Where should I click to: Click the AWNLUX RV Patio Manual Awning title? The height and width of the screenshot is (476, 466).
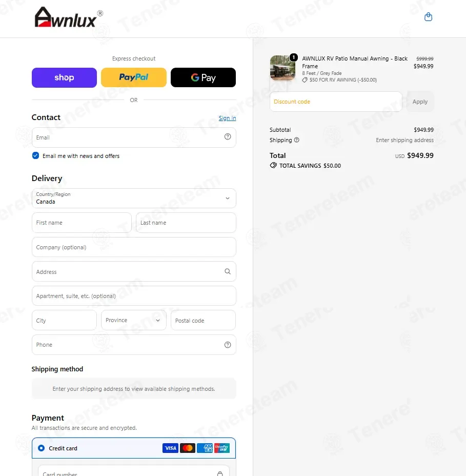pyautogui.click(x=355, y=62)
